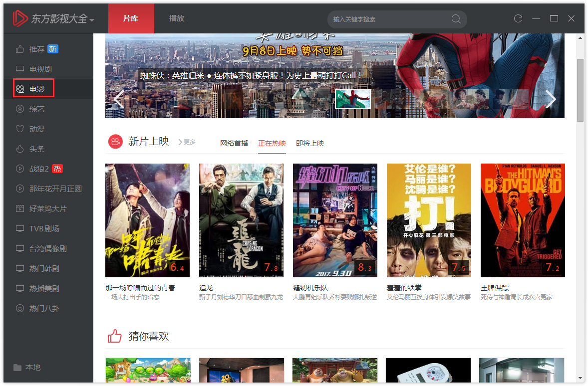
Task: Open the 头条 flame icon entry
Action: pos(20,149)
